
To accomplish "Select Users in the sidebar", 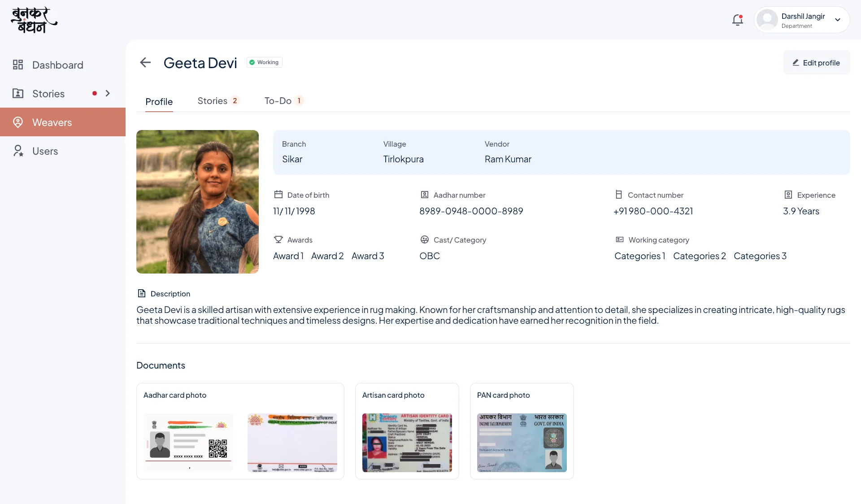I will pyautogui.click(x=63, y=151).
